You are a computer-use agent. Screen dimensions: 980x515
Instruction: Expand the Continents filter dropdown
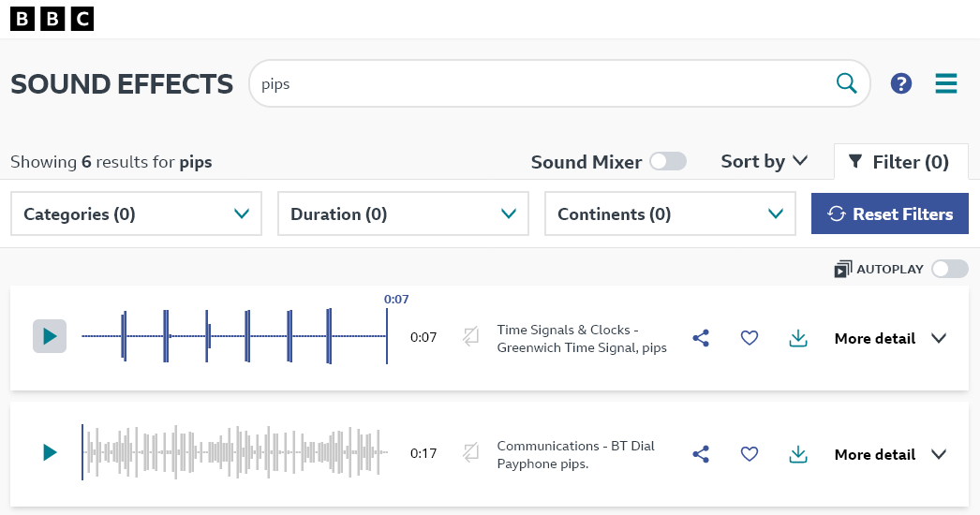[x=670, y=214]
